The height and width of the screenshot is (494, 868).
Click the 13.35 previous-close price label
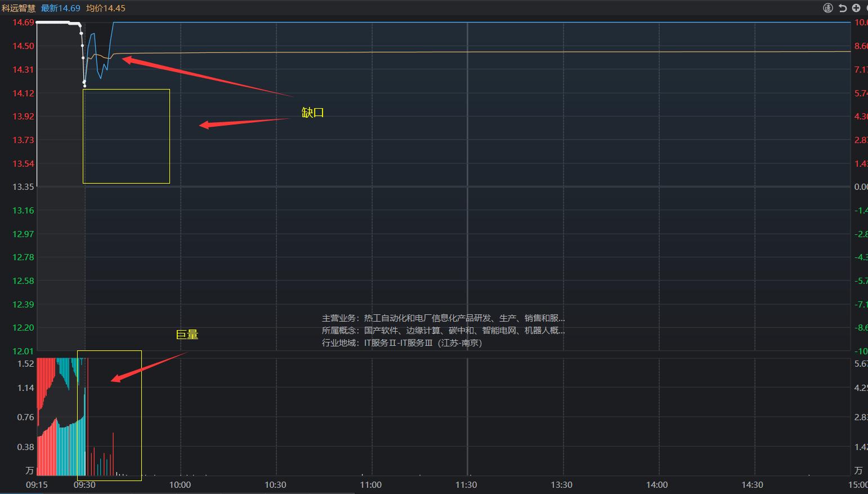(23, 187)
